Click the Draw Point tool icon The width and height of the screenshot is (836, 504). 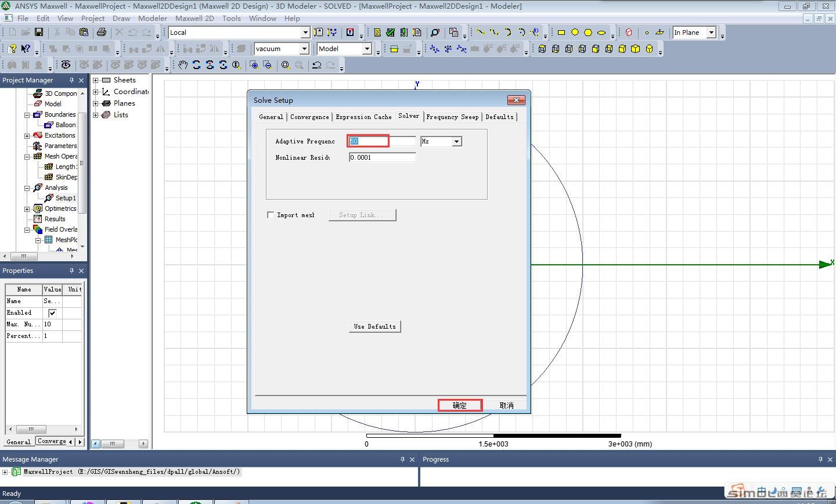pos(647,32)
